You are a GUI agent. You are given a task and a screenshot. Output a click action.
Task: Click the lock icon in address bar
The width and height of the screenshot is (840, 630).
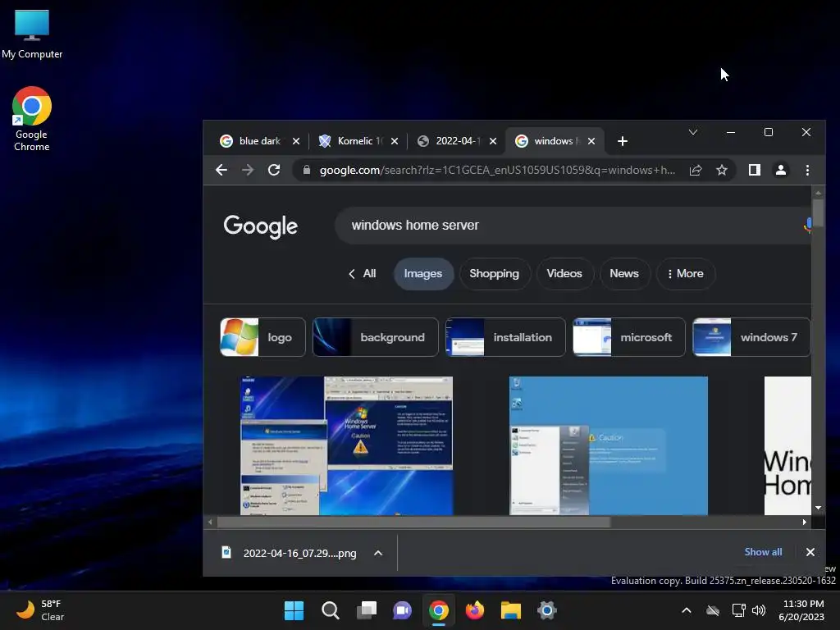pyautogui.click(x=307, y=171)
